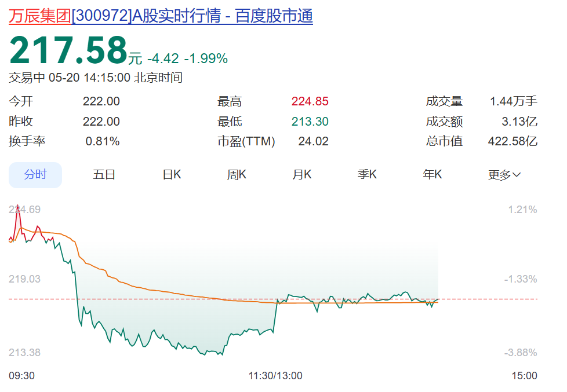This screenshot has height=392, width=567.
Task: Switch to the 五日 chart tab
Action: [104, 175]
